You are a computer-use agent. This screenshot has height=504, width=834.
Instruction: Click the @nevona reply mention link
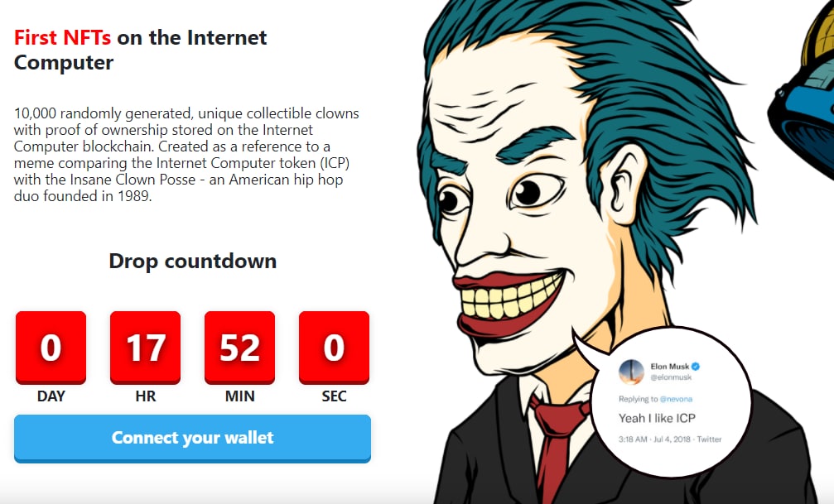(x=676, y=399)
